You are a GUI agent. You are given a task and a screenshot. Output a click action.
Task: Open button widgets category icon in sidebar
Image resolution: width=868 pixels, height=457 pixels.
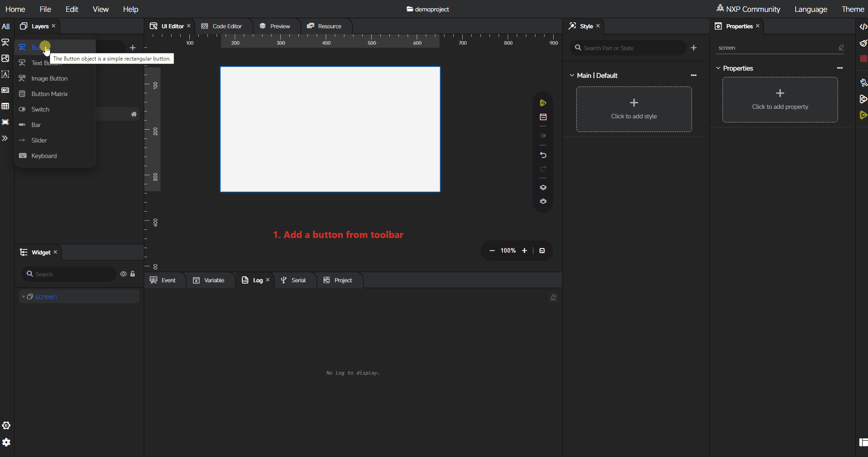(5, 42)
